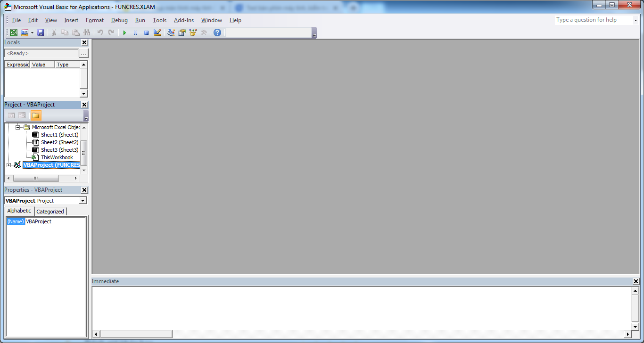Open the Add-Ins menu
The width and height of the screenshot is (644, 343).
point(184,20)
